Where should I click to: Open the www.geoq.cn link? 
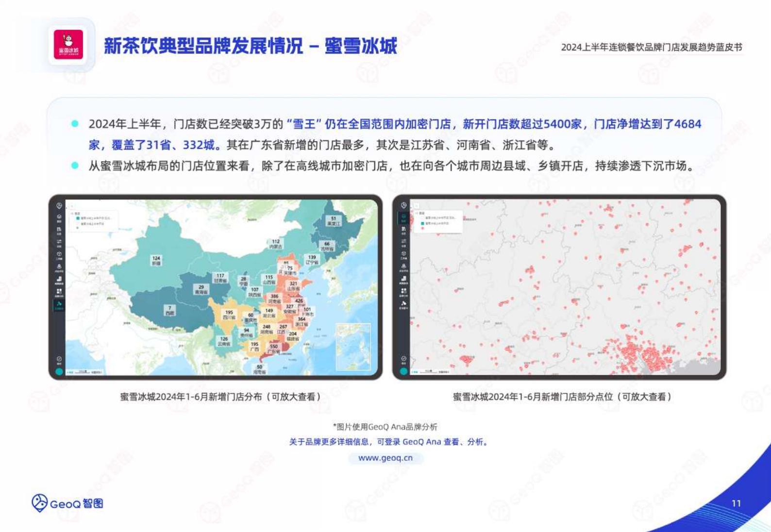(x=385, y=458)
